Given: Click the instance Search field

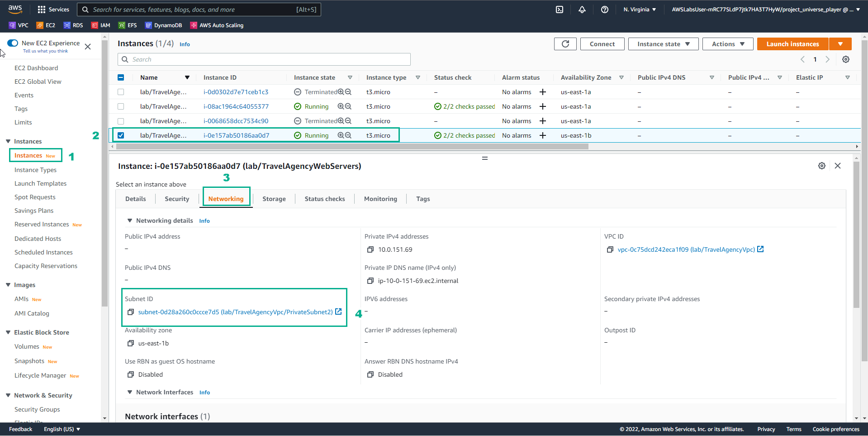Looking at the screenshot, I should coord(264,59).
